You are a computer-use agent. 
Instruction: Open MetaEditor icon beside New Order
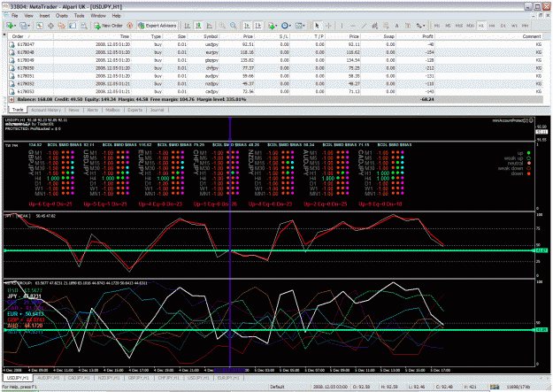pos(130,26)
